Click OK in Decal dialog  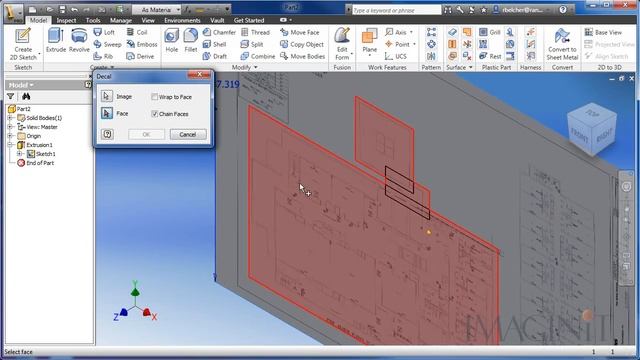point(146,134)
